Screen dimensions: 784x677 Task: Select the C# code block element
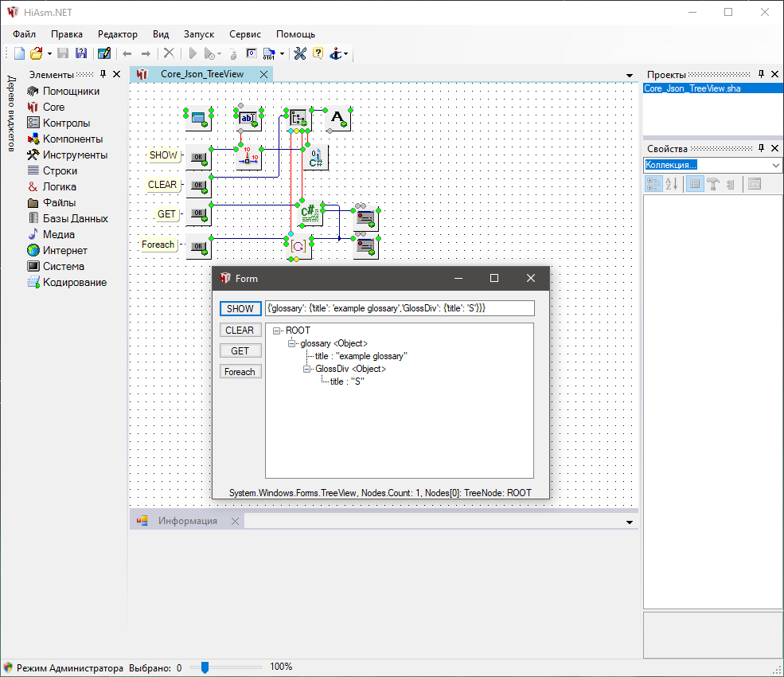coord(309,213)
